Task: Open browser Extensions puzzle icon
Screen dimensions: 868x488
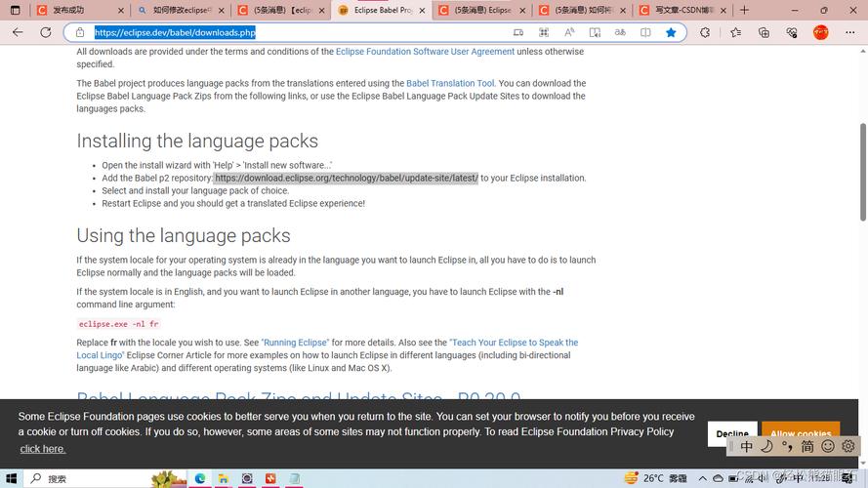Action: [x=705, y=32]
